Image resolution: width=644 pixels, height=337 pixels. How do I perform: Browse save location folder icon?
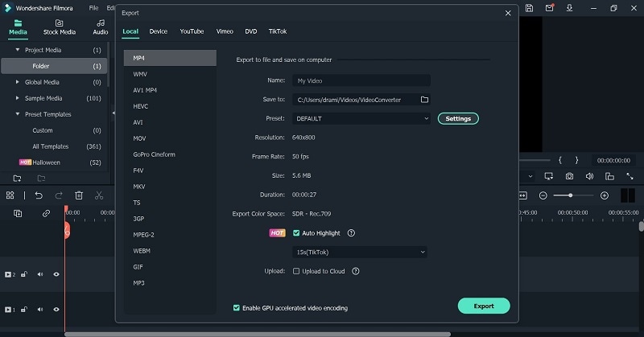(x=424, y=100)
